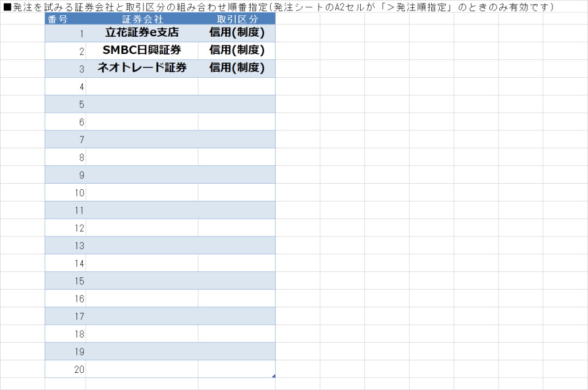The height and width of the screenshot is (390, 588).
Task: Click the SMBC日興証券 cell
Action: (142, 51)
